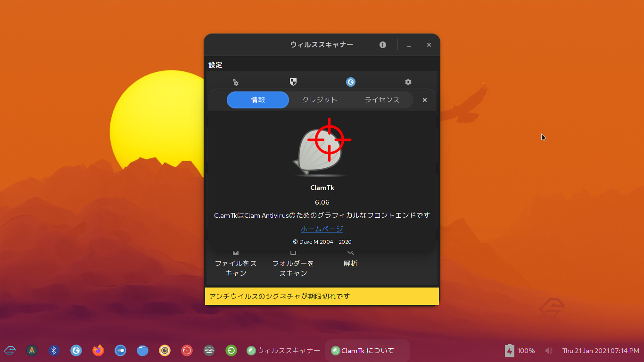Switch to the 情報 tab
The image size is (644, 362).
point(258,100)
